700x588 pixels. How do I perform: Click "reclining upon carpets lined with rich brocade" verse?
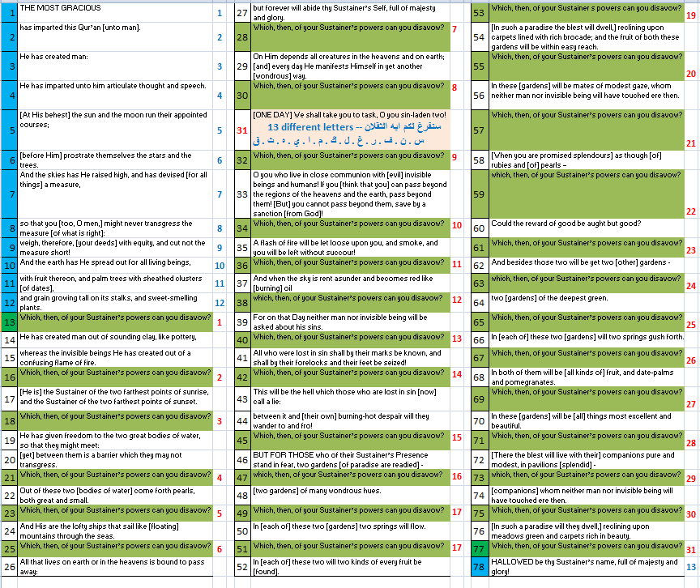[x=585, y=37]
